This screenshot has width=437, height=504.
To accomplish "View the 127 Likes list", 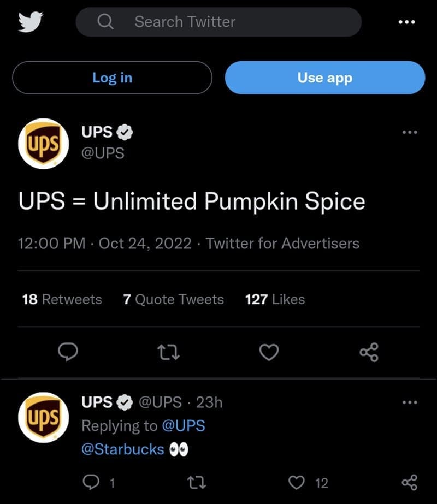I will coord(275,299).
